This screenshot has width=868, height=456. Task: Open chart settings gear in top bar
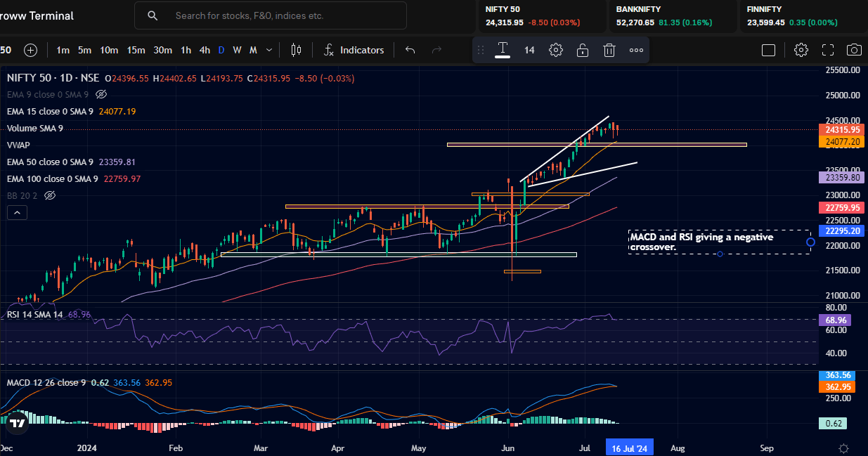(801, 50)
